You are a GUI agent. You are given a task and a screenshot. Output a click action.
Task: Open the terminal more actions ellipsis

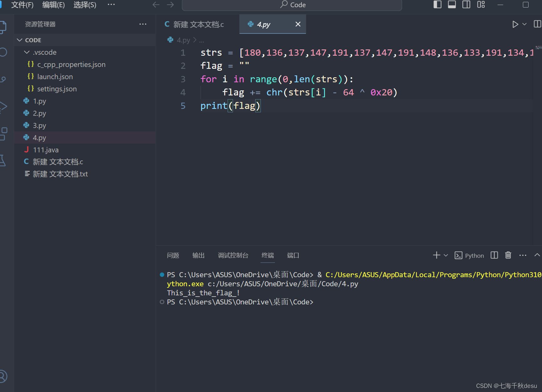(x=523, y=255)
